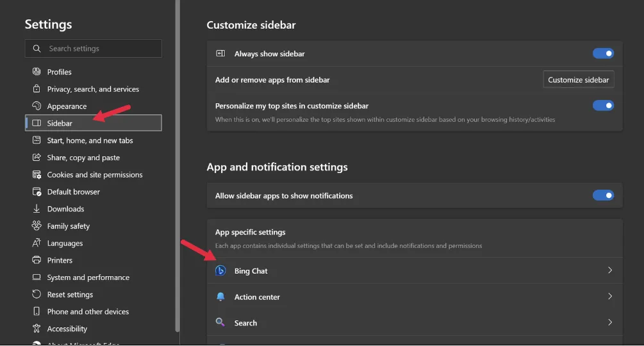Image resolution: width=644 pixels, height=346 pixels.
Task: Click the Search app row label
Action: 245,323
